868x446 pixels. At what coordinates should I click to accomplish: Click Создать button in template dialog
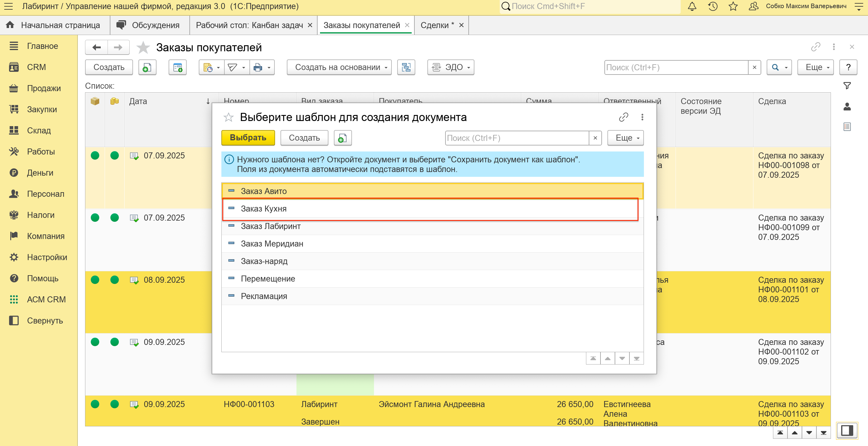point(304,138)
